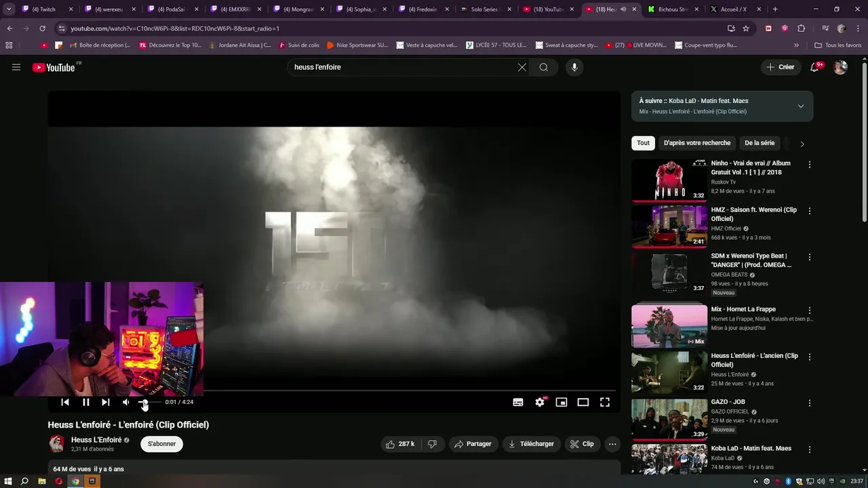This screenshot has width=868, height=488.
Task: Open options for SDM x Werenoi Type Beat
Action: click(809, 258)
